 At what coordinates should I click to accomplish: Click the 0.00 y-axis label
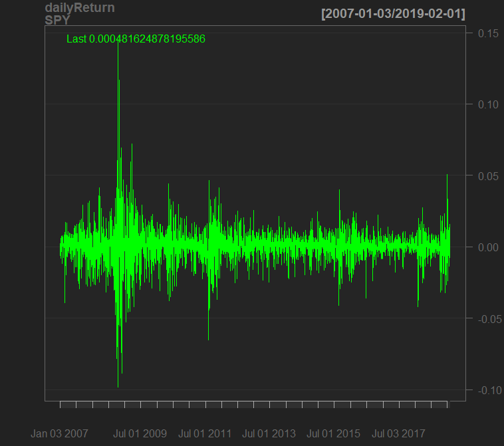(x=489, y=247)
